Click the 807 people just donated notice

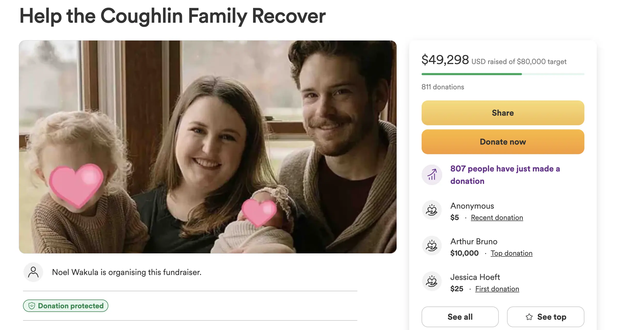point(505,175)
